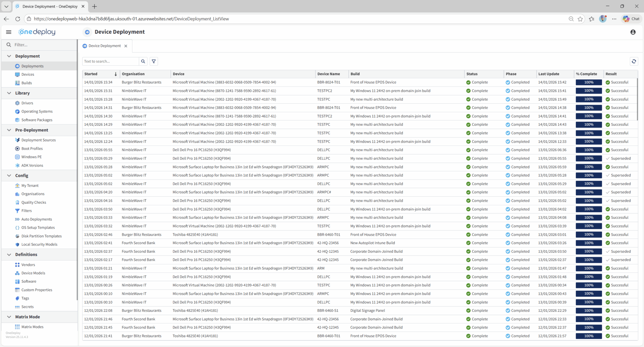
Task: Open Device Models page
Action: click(x=33, y=273)
